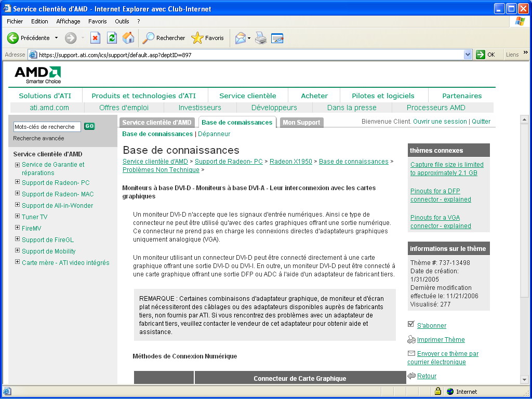Open the mail envelope toolbar icon
Viewport: 532px width, 399px height.
[240, 37]
